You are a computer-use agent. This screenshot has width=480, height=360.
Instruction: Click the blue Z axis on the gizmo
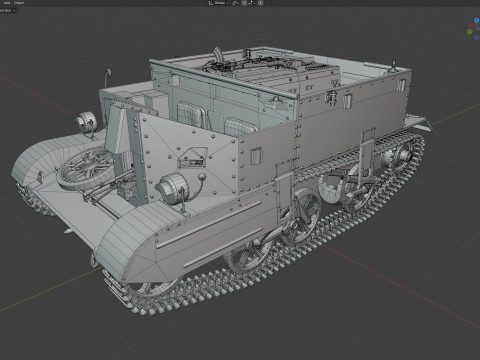[x=476, y=20]
